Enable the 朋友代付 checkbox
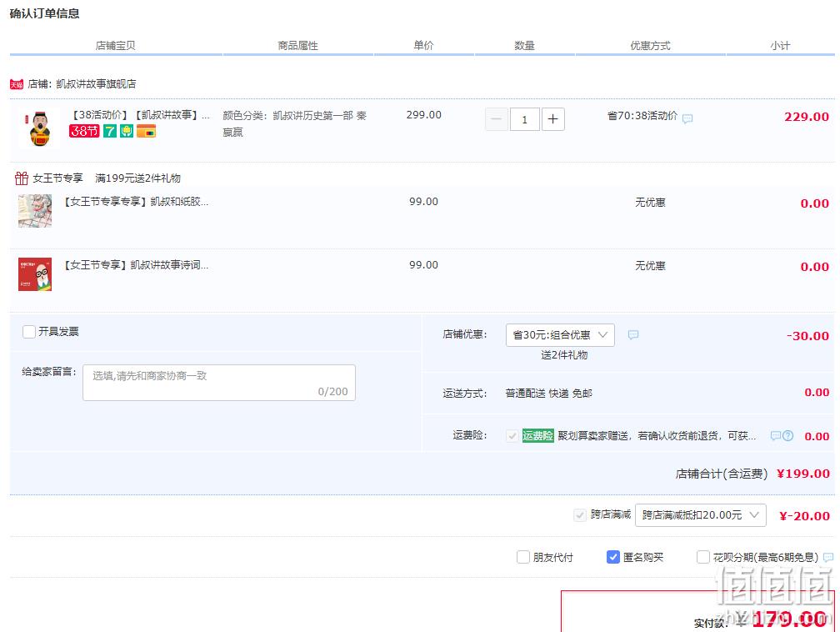Image resolution: width=840 pixels, height=632 pixels. [x=523, y=558]
